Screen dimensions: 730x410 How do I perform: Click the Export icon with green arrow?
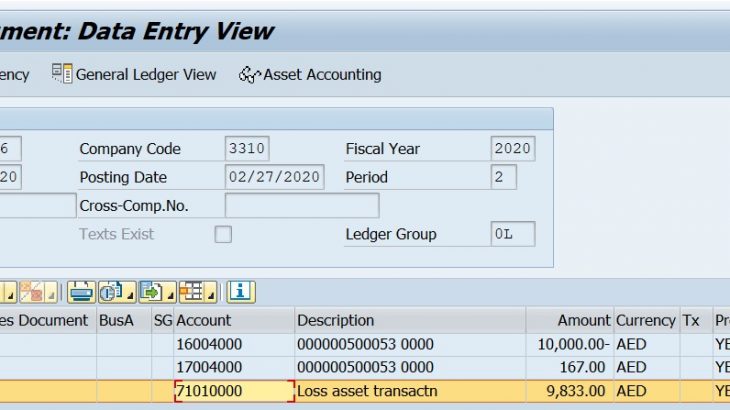tap(151, 292)
